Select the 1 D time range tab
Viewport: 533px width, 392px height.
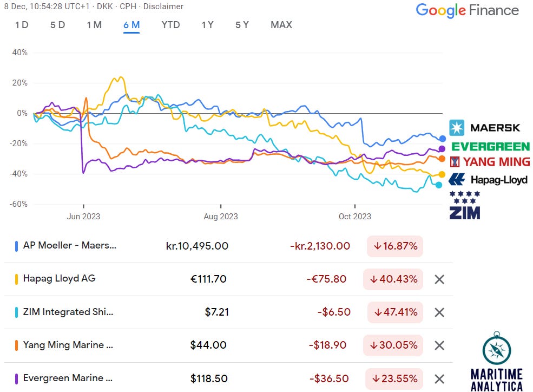(x=22, y=25)
